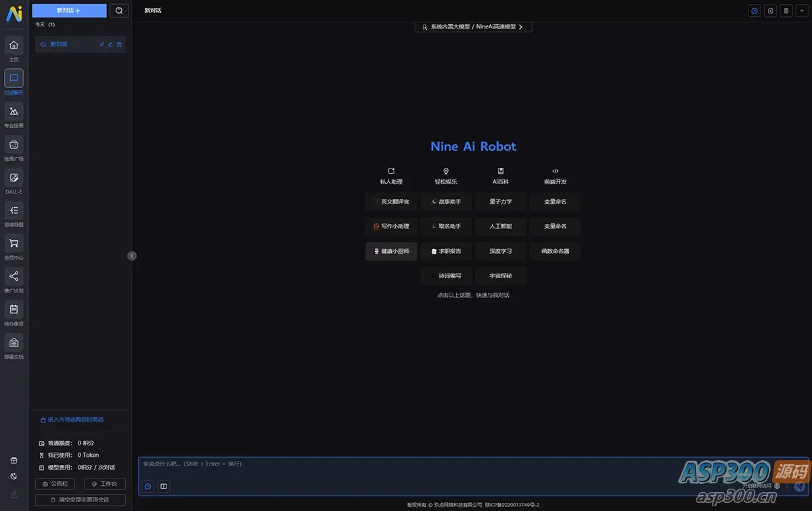Click the 我已使用 0 Token usage line

click(x=69, y=455)
